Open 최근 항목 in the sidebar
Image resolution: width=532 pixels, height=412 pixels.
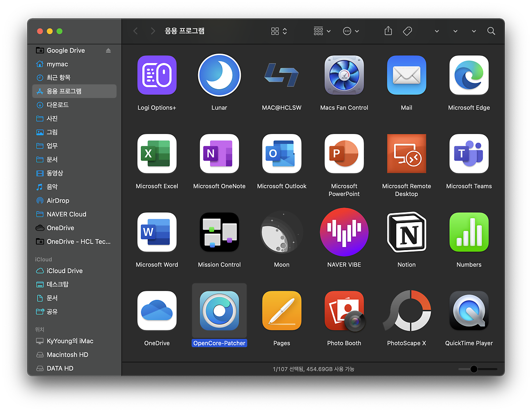coord(74,78)
